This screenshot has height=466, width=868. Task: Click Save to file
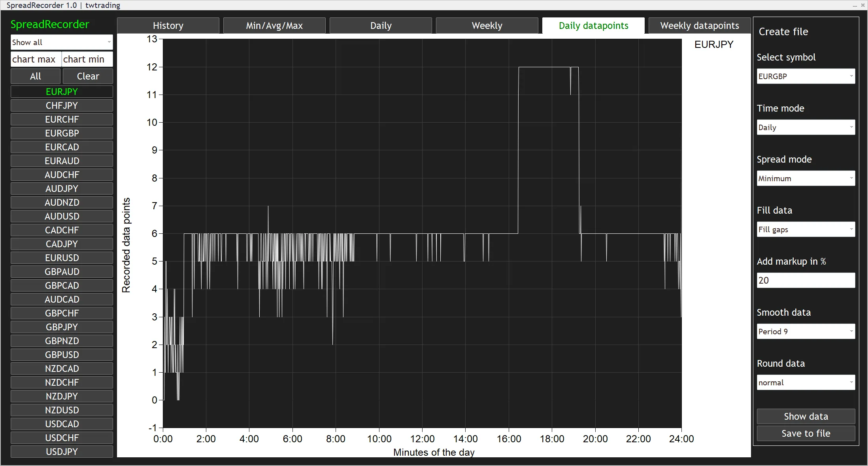coord(806,434)
